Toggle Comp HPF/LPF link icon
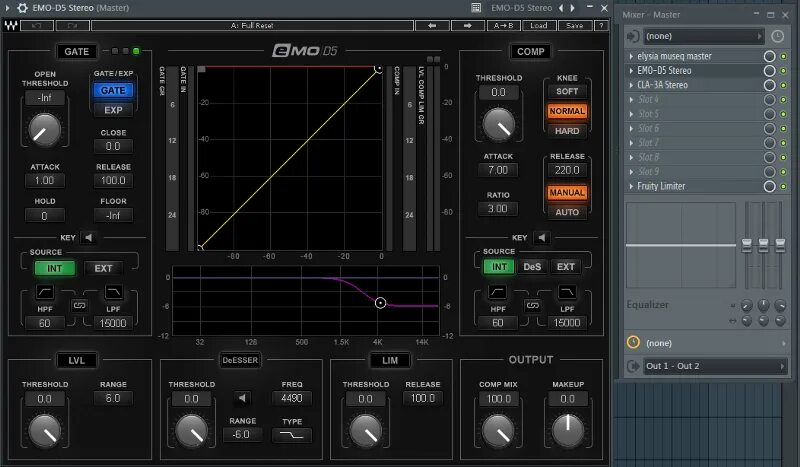 pyautogui.click(x=532, y=306)
